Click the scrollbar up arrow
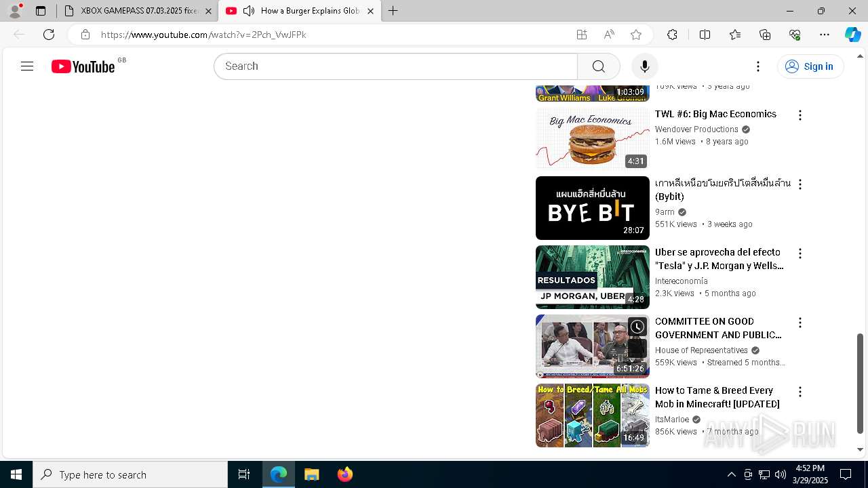This screenshot has width=868, height=488. 860,56
